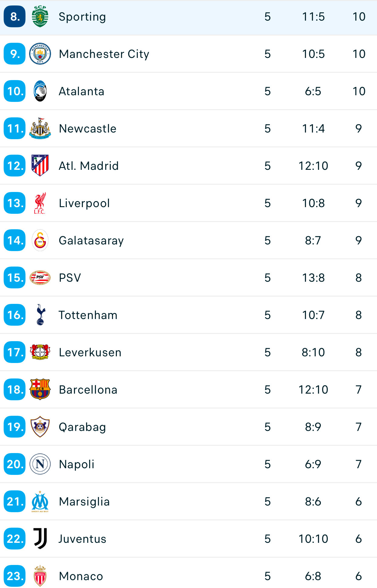
Task: Click the Atl. Madrid shield logo
Action: pos(40,166)
